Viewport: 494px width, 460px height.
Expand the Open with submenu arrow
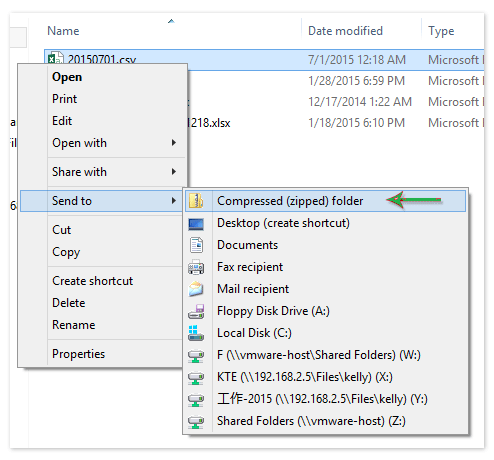(174, 143)
